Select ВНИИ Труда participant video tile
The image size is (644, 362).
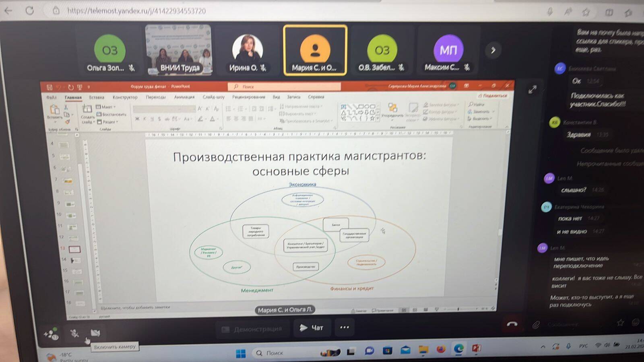point(179,50)
